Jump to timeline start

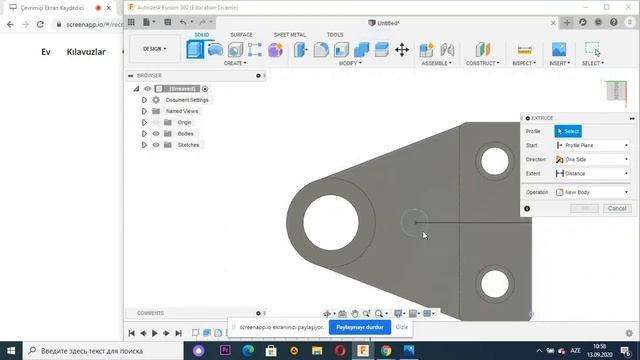(x=131, y=333)
